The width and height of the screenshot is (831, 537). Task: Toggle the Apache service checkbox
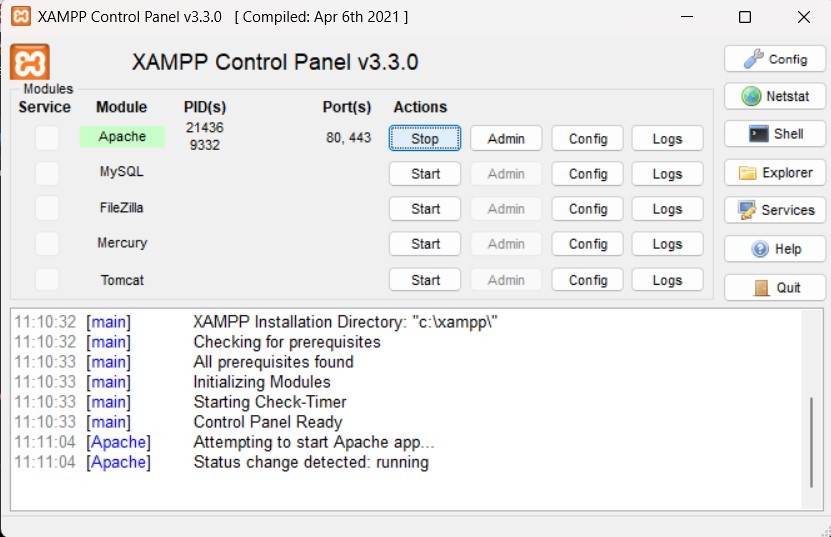point(47,138)
